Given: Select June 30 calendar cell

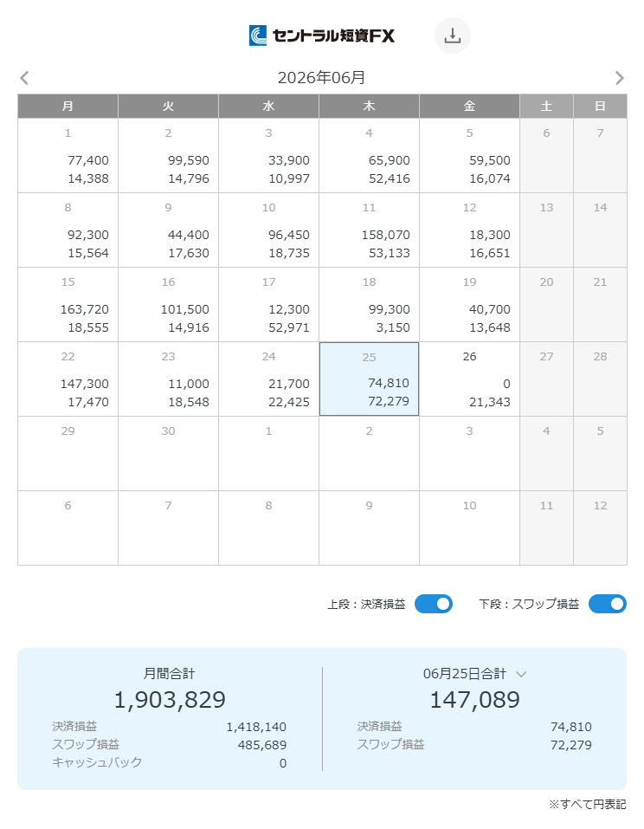Looking at the screenshot, I should click(169, 454).
